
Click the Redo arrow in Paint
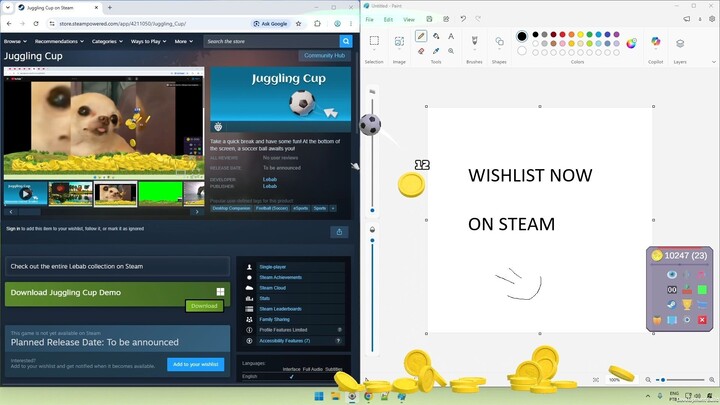tap(478, 19)
